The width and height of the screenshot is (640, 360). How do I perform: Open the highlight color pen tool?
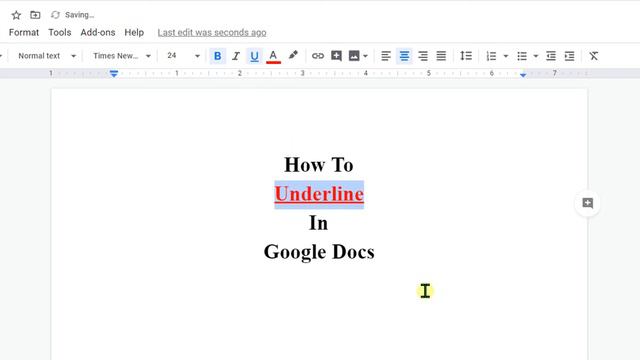click(x=293, y=56)
